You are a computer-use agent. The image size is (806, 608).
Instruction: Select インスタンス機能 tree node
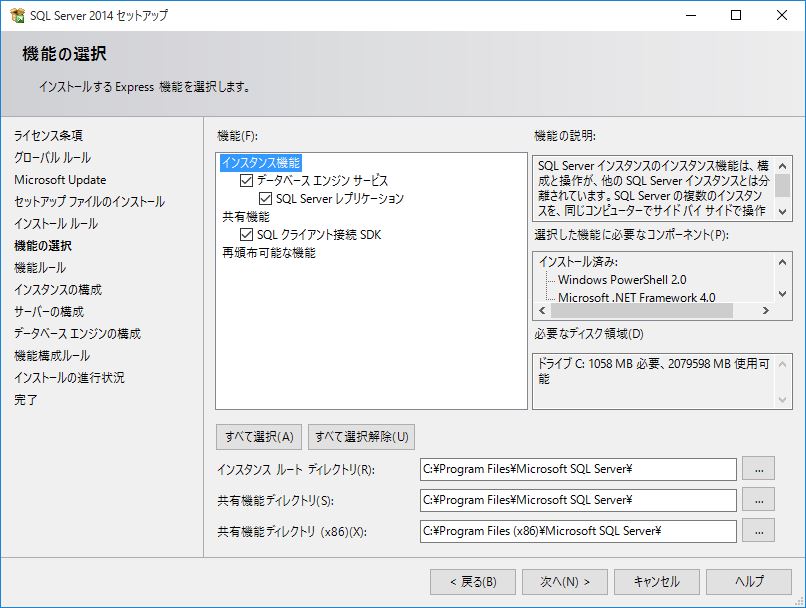261,163
